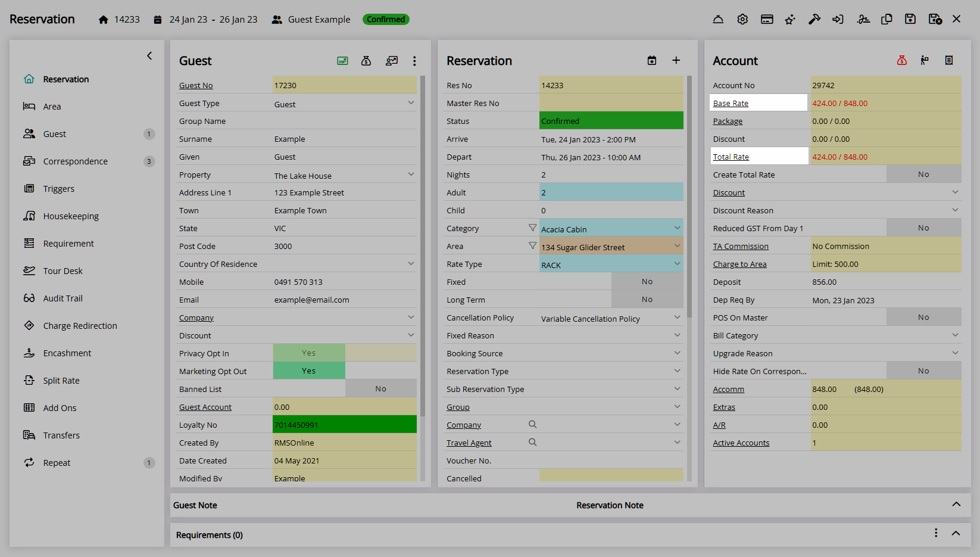Open the Upgrade Reason dropdown
980x557 pixels.
tap(955, 353)
